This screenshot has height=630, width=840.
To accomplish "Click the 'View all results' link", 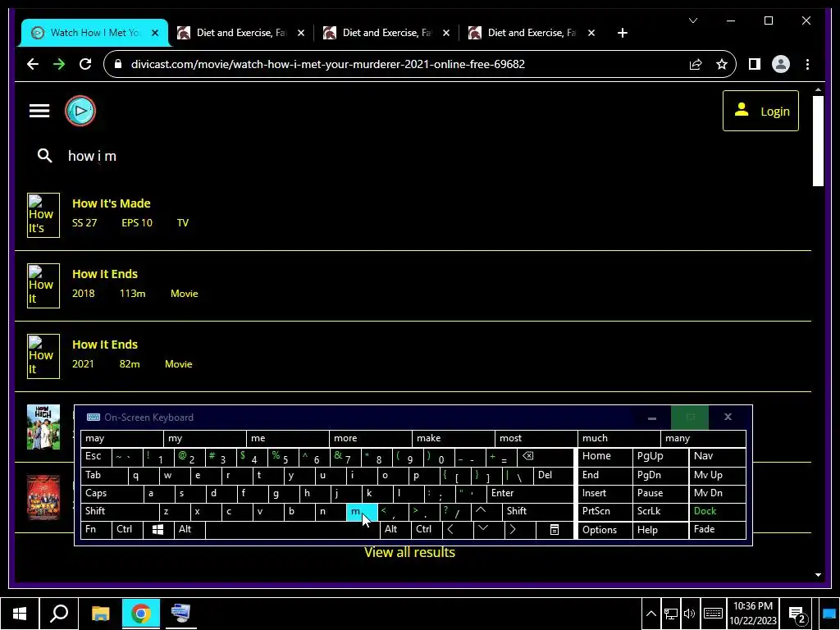I will pyautogui.click(x=409, y=552).
